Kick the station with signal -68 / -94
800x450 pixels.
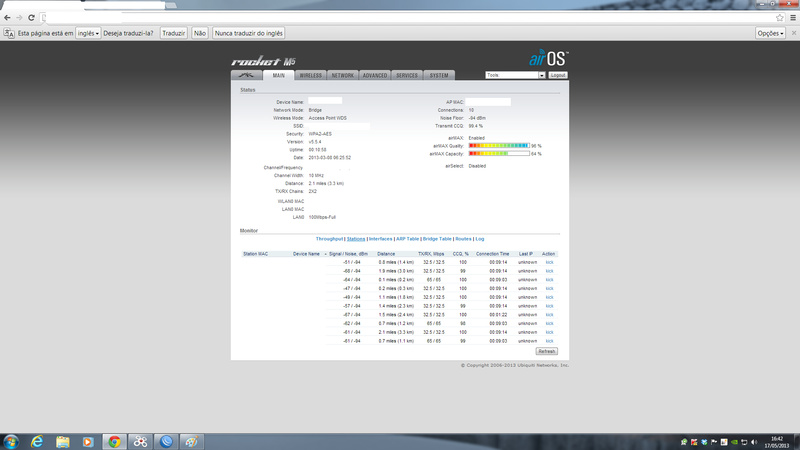point(549,271)
